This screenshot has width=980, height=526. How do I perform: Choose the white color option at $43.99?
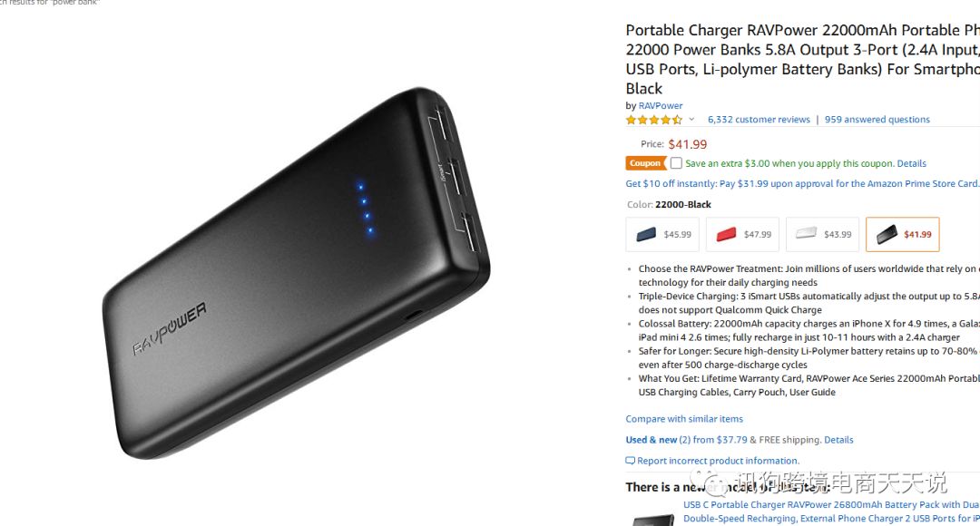coord(822,234)
